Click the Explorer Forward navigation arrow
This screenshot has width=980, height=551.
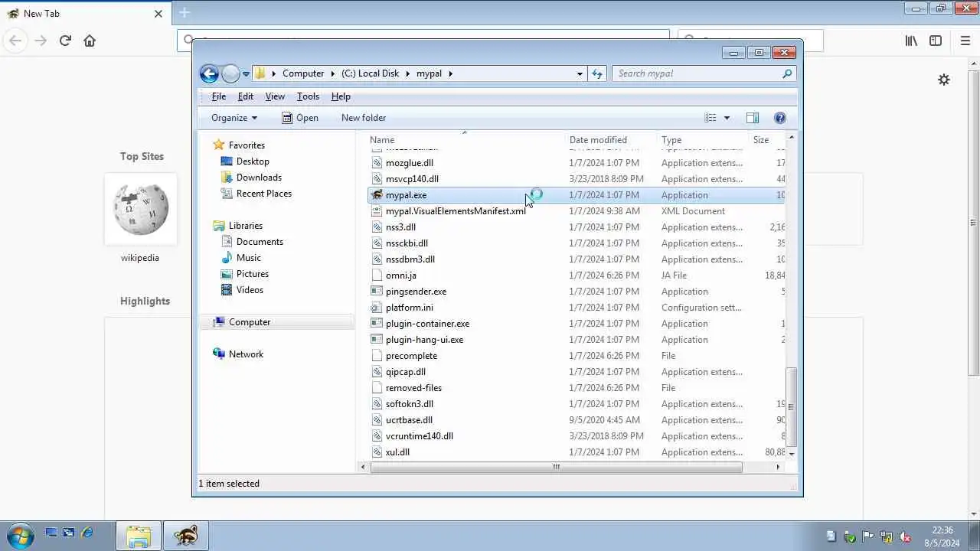tap(230, 73)
